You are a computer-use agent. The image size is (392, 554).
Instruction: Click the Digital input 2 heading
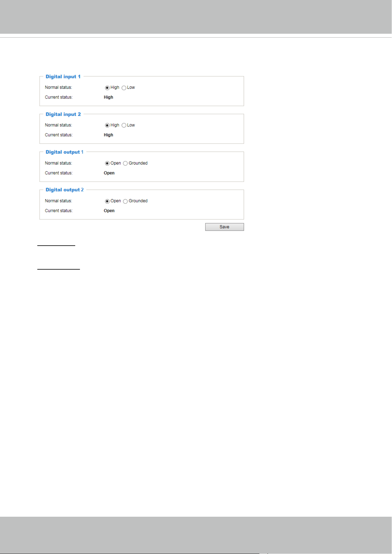pos(63,114)
